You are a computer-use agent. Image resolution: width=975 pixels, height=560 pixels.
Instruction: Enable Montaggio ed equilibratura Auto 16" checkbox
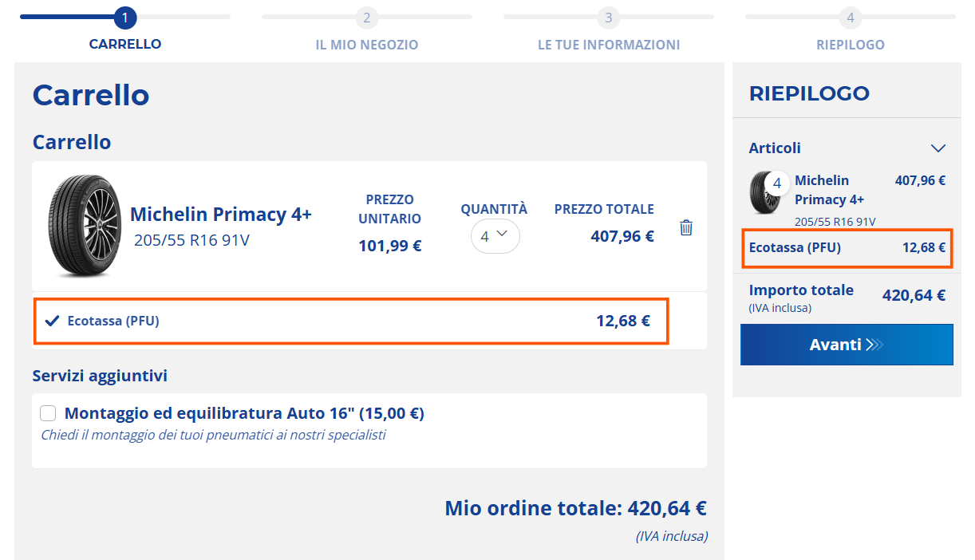[x=48, y=413]
